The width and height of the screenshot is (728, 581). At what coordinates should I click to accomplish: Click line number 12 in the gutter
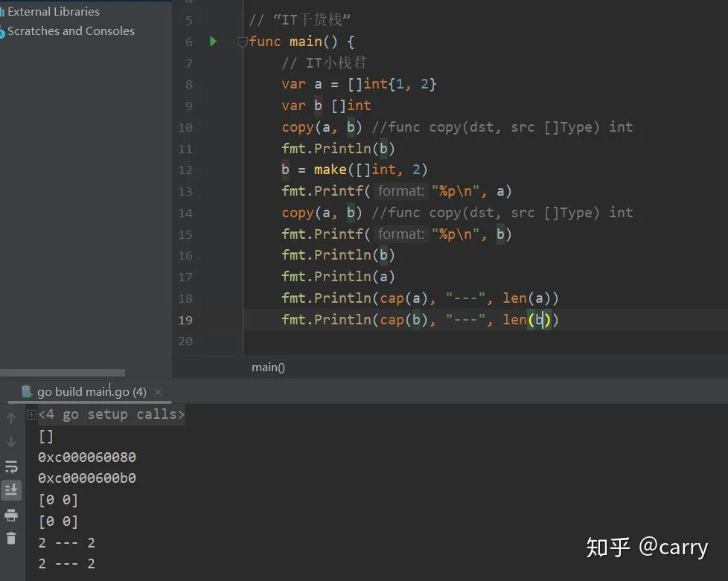pos(185,170)
